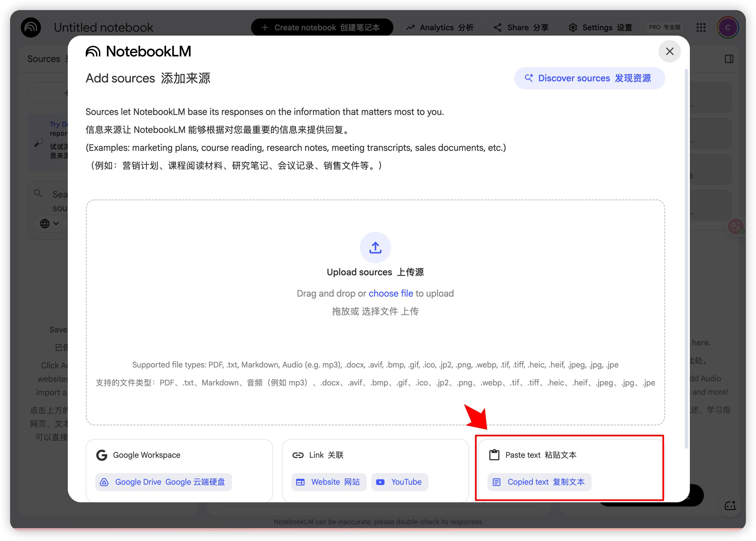Click the Google Apps grid icon

click(x=701, y=27)
